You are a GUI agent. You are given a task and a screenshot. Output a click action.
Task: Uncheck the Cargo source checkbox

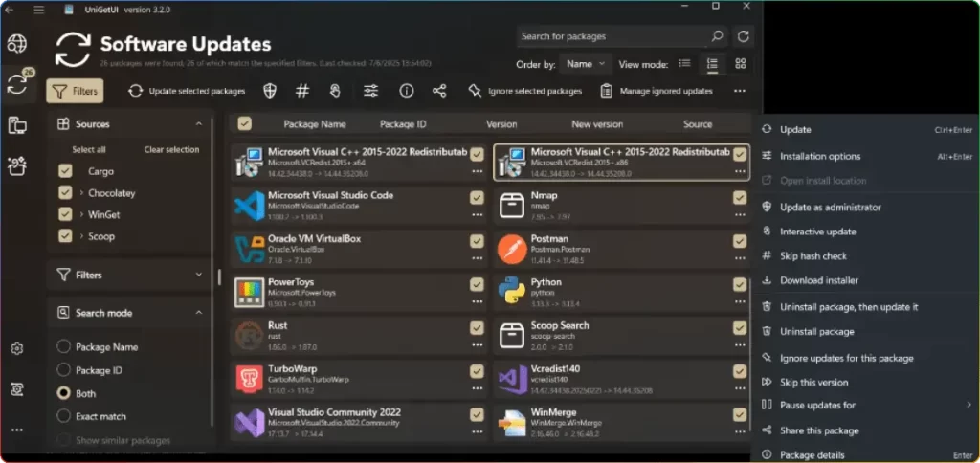click(x=65, y=171)
